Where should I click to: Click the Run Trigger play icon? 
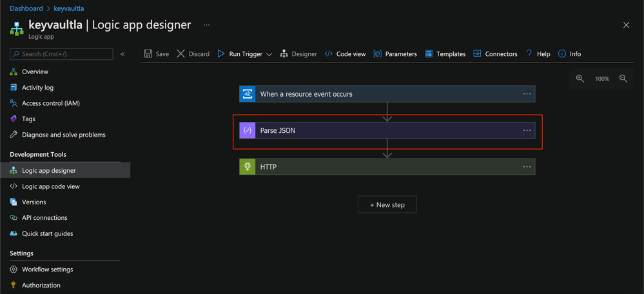[221, 54]
